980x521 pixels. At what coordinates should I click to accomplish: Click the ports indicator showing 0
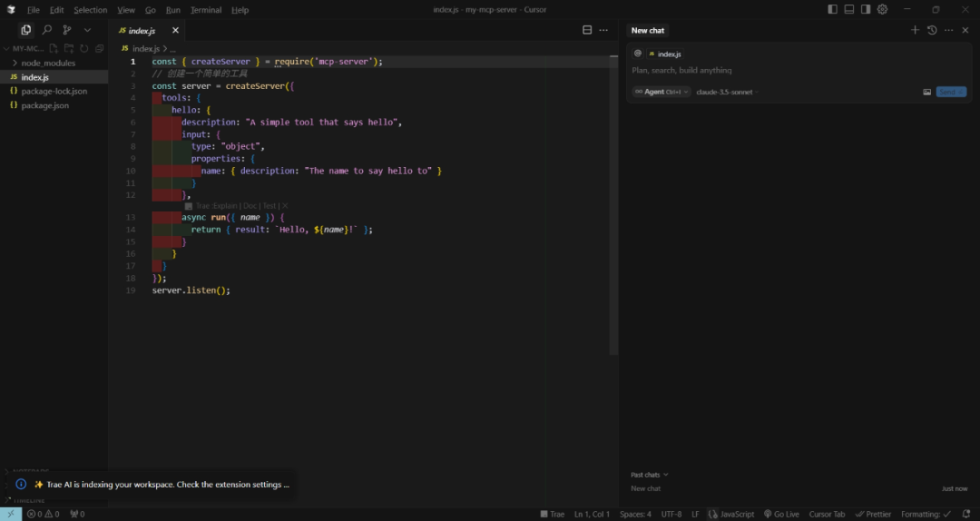(77, 514)
